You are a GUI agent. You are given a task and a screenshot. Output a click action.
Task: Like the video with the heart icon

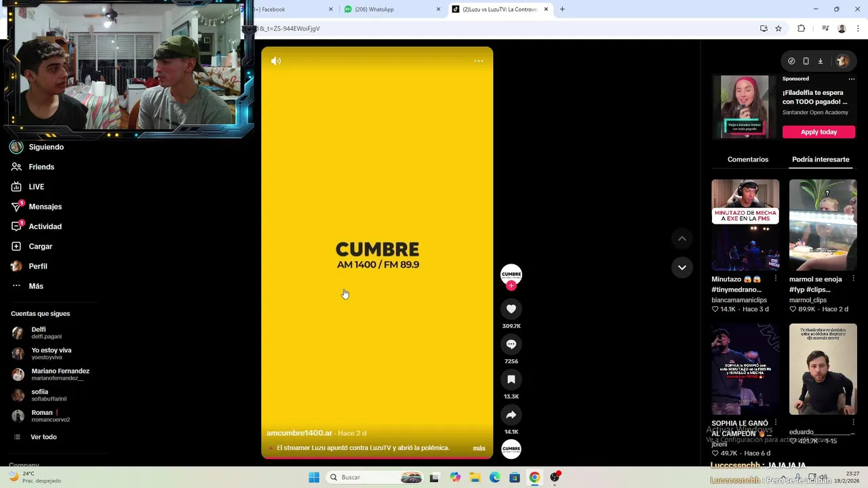[511, 309]
